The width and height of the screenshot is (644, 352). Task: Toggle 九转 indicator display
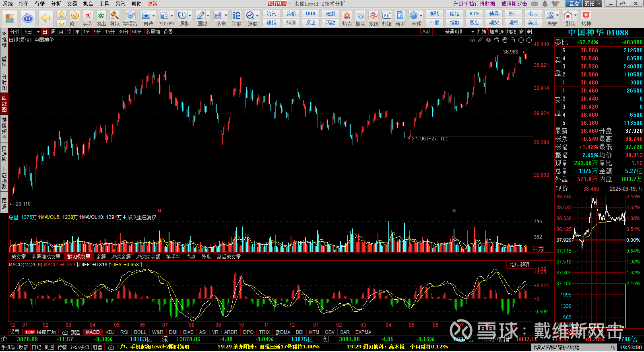click(481, 32)
